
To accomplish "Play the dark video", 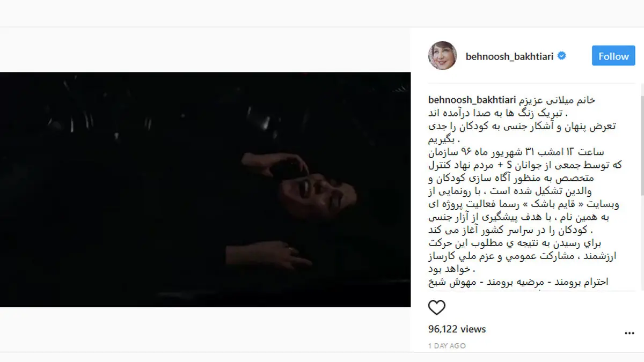I will point(205,189).
